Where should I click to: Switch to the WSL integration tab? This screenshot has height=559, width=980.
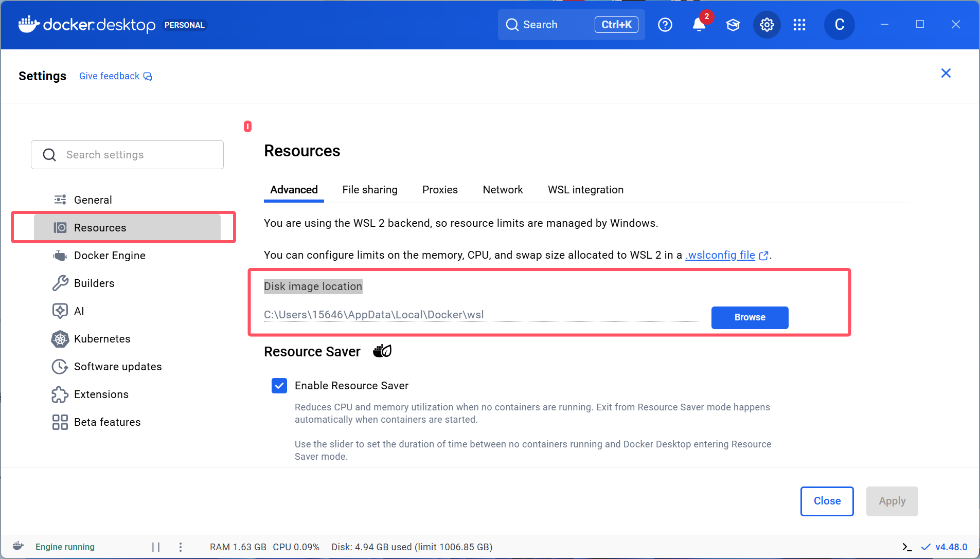point(585,190)
